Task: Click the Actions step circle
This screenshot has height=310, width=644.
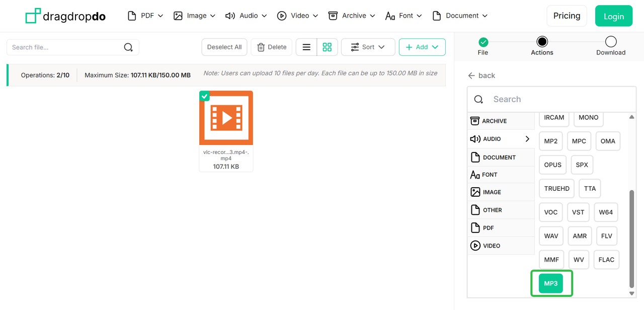Action: click(x=542, y=42)
